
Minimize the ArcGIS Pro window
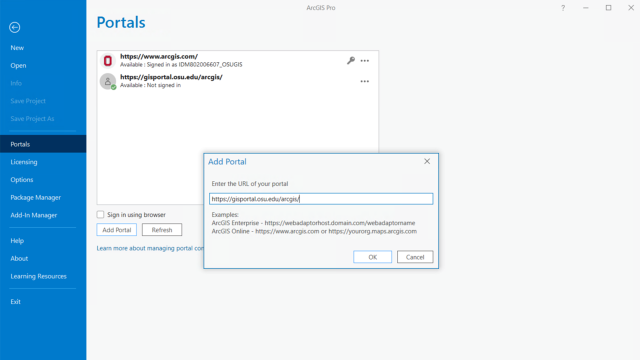click(x=586, y=8)
